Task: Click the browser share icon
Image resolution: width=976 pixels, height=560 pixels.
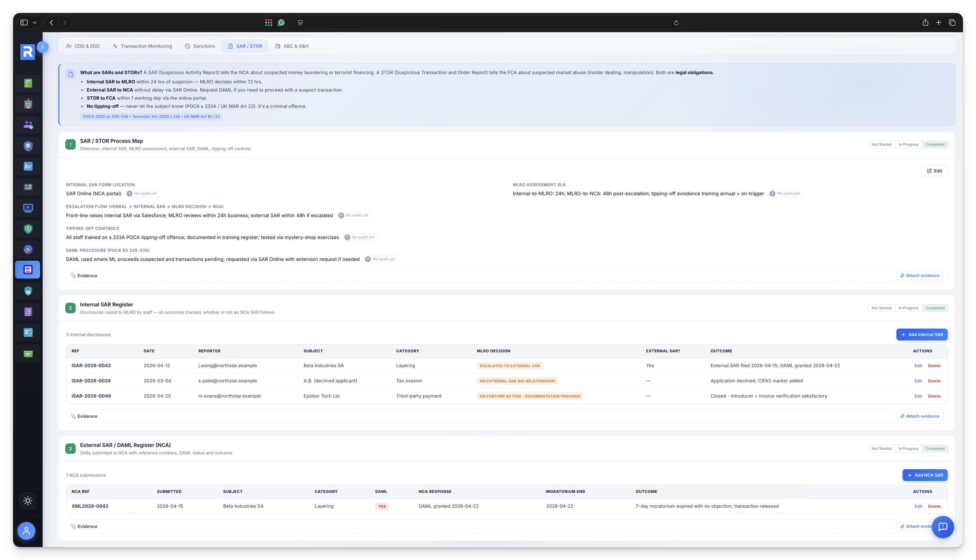Action: pos(925,23)
